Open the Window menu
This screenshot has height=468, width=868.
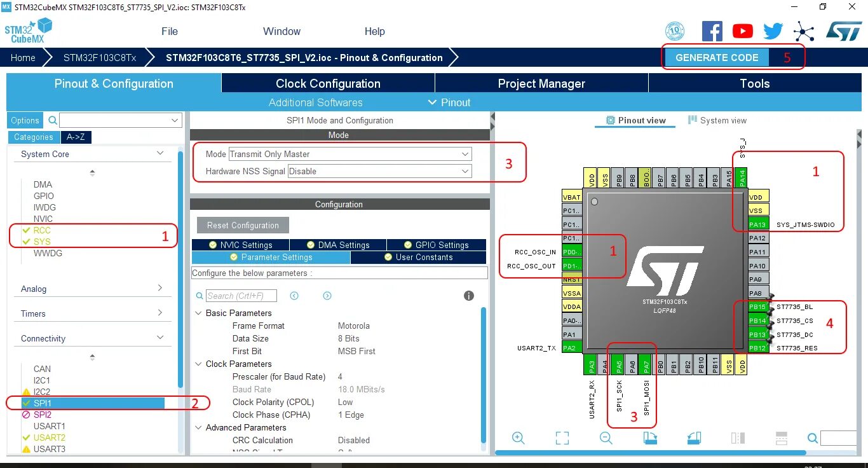(281, 31)
